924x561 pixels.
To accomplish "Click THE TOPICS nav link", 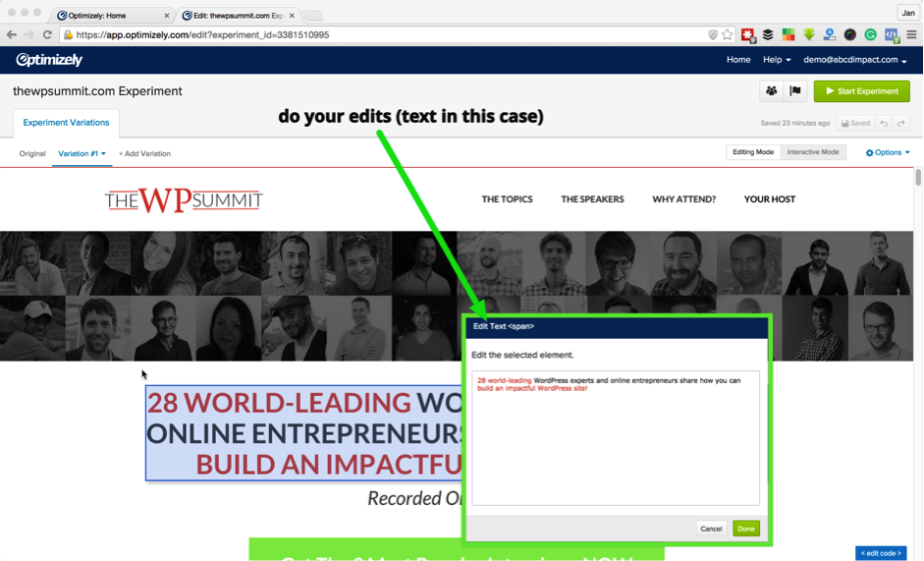I will click(507, 199).
